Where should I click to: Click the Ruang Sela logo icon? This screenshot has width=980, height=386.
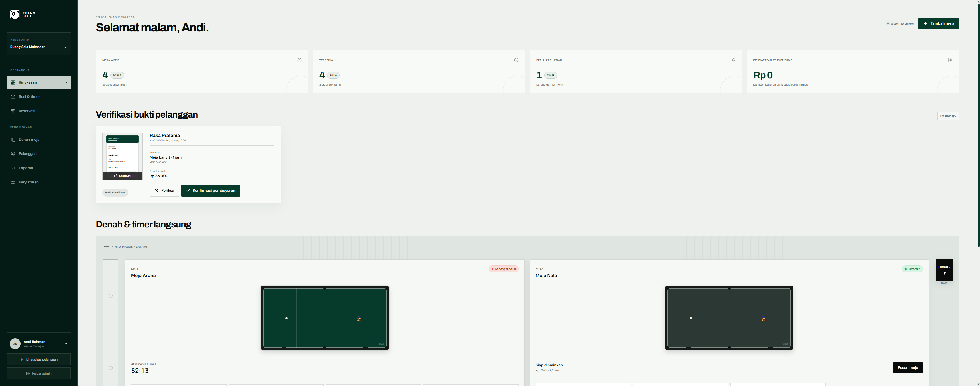15,15
